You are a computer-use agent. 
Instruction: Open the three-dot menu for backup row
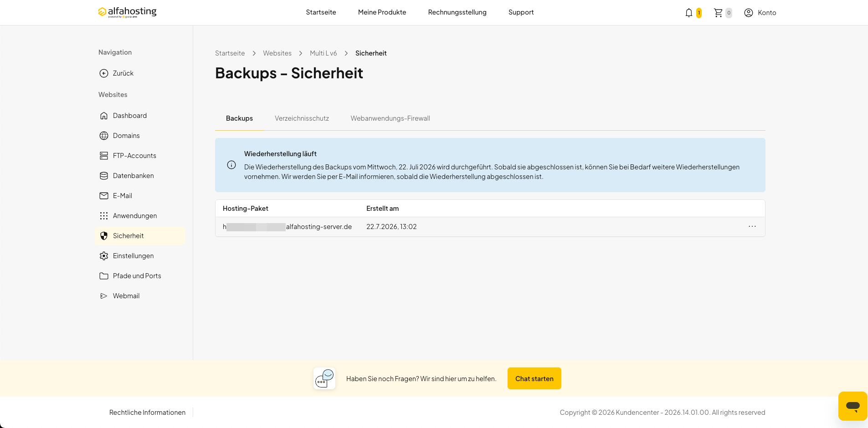752,226
